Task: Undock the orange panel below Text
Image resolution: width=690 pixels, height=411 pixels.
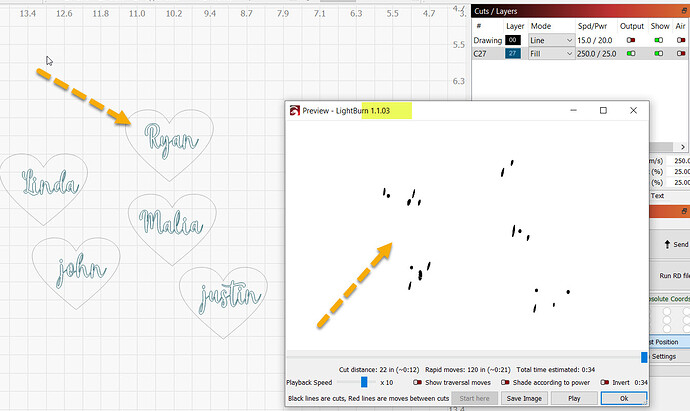Action: tap(684, 211)
